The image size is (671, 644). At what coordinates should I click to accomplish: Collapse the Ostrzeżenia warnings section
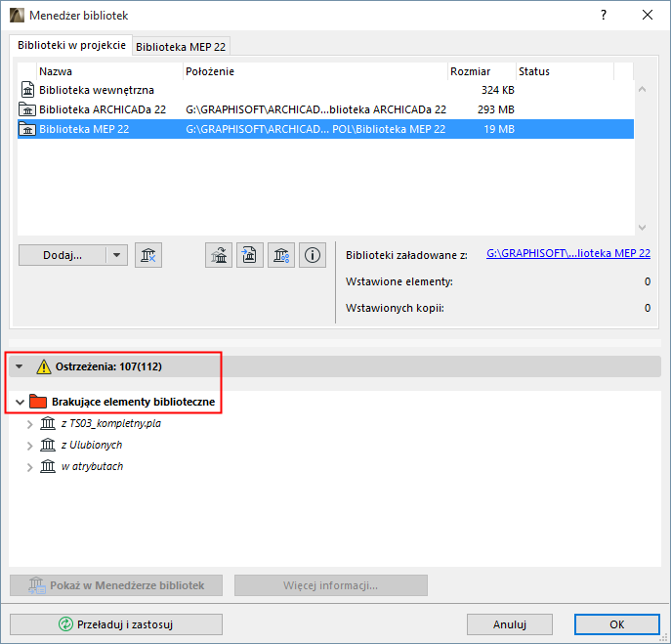coord(19,366)
